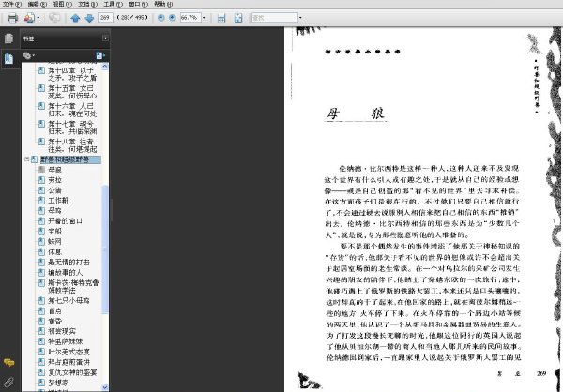Jump to the 第七只小母鸡 bookmark
The height and width of the screenshot is (392, 563).
68,300
